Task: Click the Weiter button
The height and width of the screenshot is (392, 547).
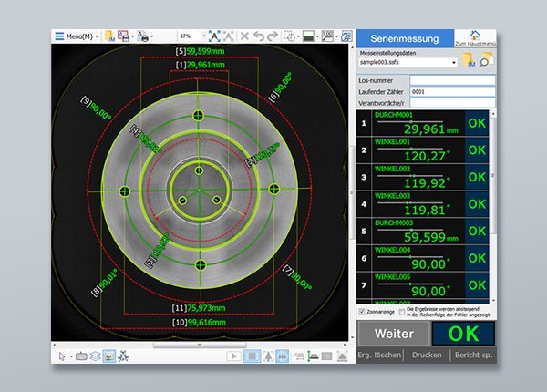Action: click(394, 334)
